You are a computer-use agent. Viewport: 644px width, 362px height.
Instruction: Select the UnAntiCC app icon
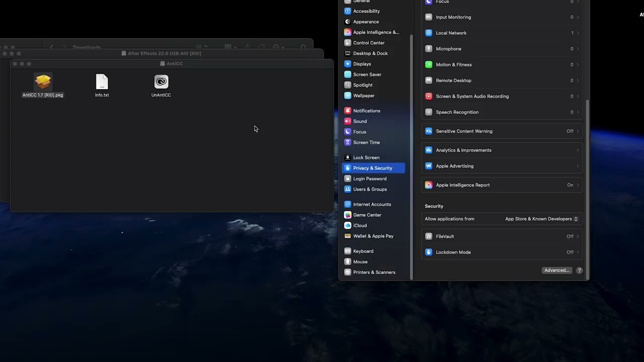click(161, 82)
